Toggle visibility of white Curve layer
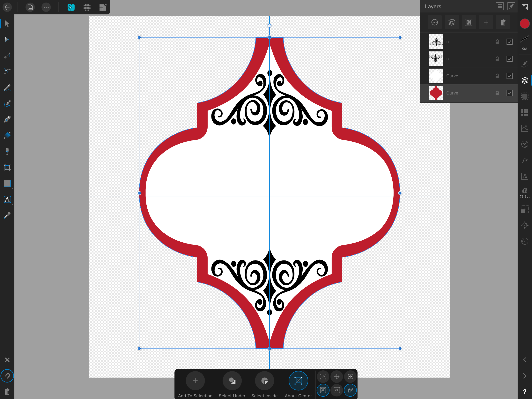 click(509, 76)
